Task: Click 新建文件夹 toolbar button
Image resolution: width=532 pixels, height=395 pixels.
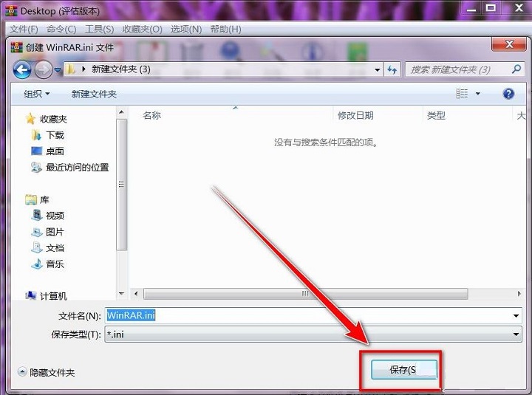Action: point(94,94)
